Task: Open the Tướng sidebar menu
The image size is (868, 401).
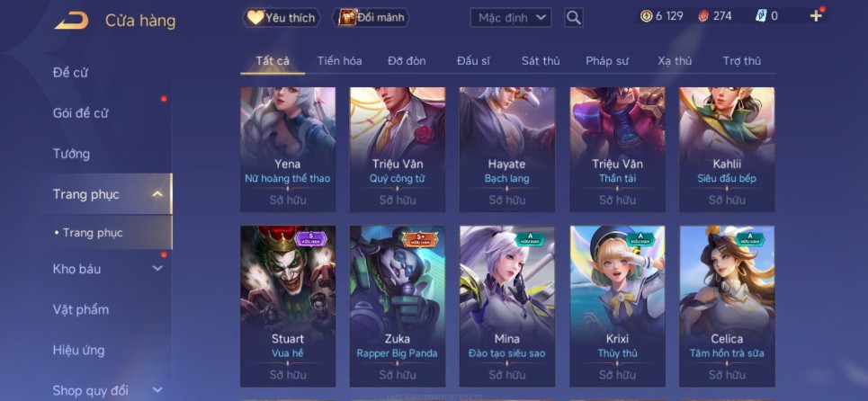Action: pos(71,153)
